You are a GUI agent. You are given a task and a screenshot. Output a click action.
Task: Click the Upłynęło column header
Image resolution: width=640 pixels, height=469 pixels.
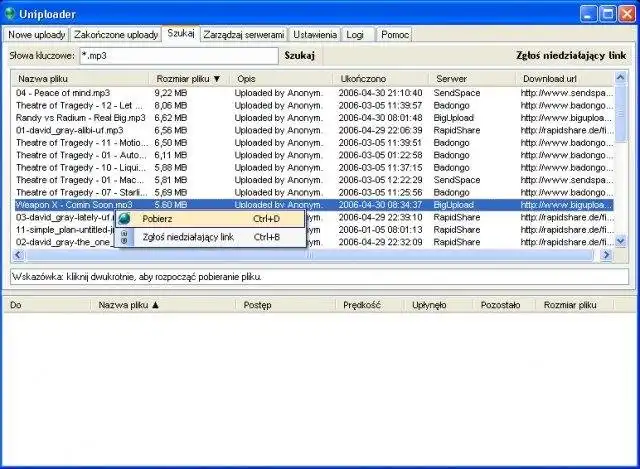[x=438, y=305]
